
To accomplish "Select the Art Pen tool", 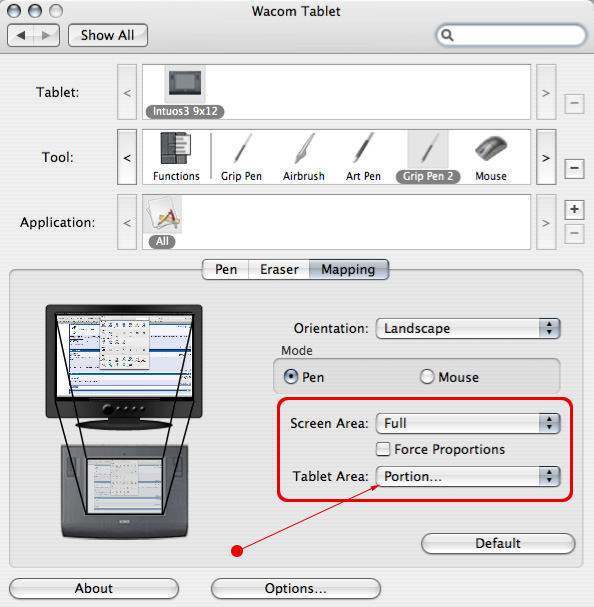I will point(364,149).
